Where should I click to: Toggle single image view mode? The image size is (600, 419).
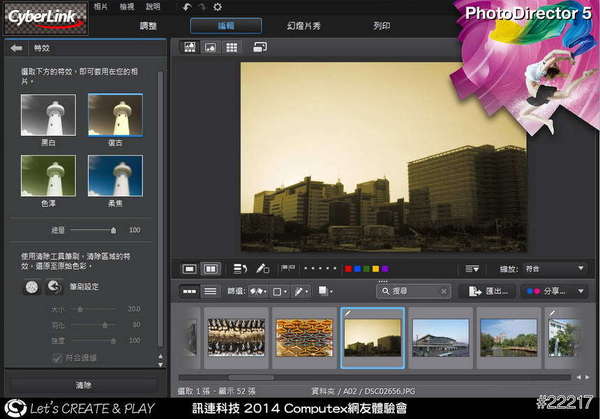190,269
